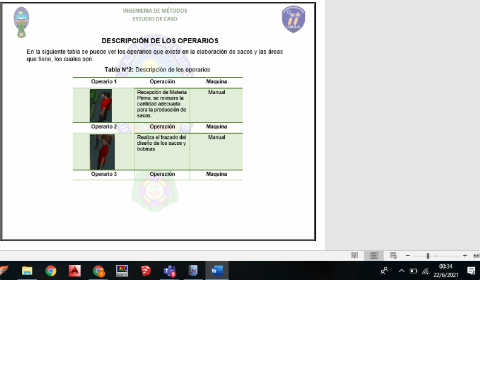
Task: Select the Operario 2 photo in table
Action: (x=102, y=152)
